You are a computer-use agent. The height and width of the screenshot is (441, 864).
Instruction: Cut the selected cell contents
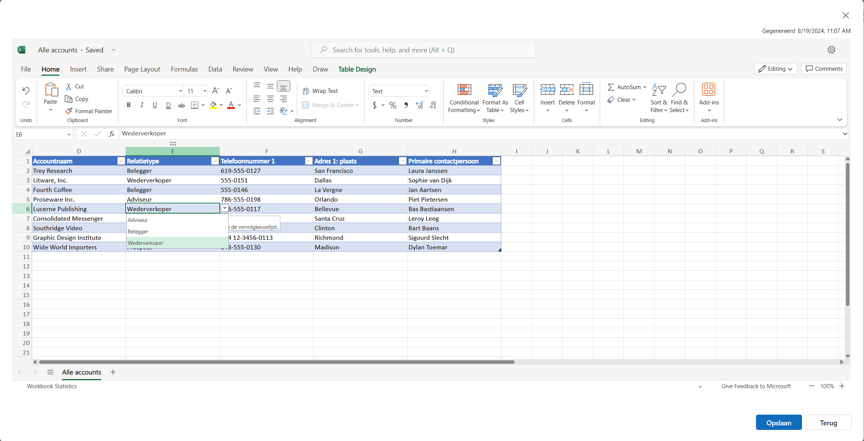[x=74, y=87]
